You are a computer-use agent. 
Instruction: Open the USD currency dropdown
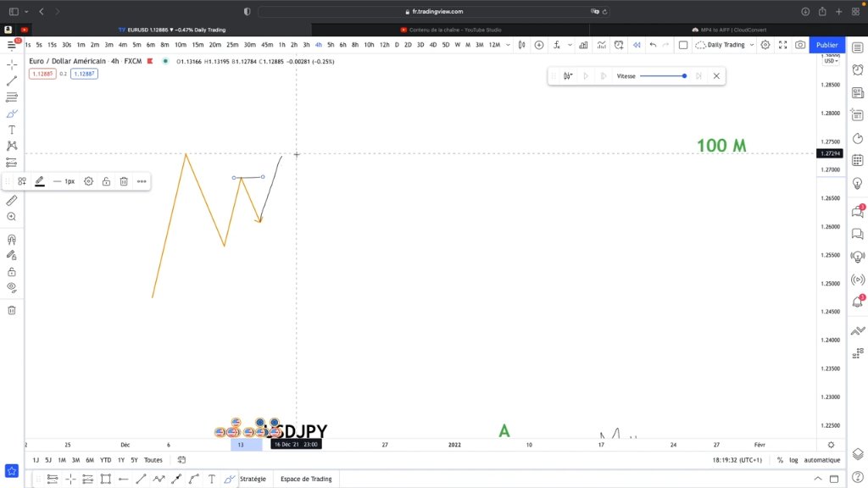pos(831,61)
